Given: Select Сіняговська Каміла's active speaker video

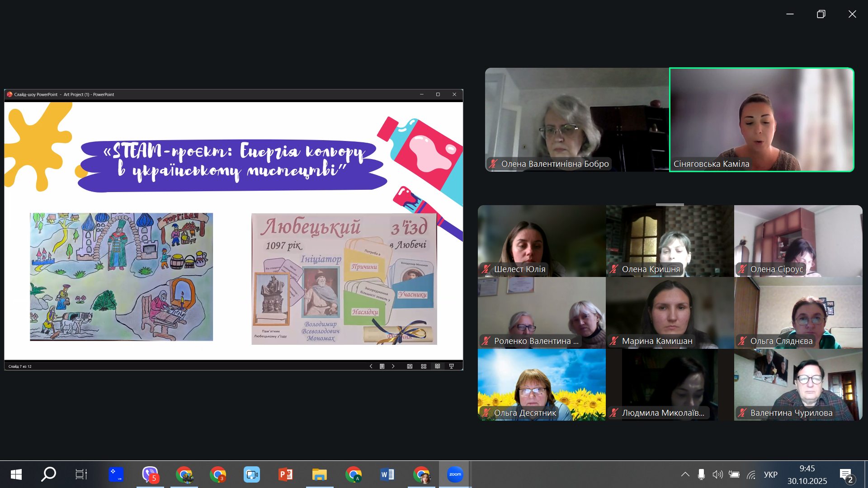Looking at the screenshot, I should (761, 120).
